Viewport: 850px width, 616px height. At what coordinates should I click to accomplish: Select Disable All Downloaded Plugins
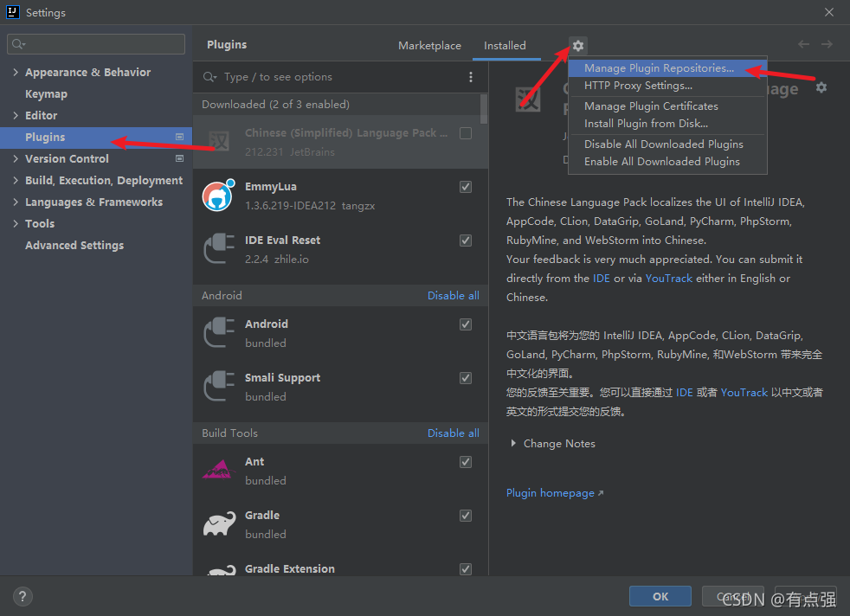click(x=667, y=144)
